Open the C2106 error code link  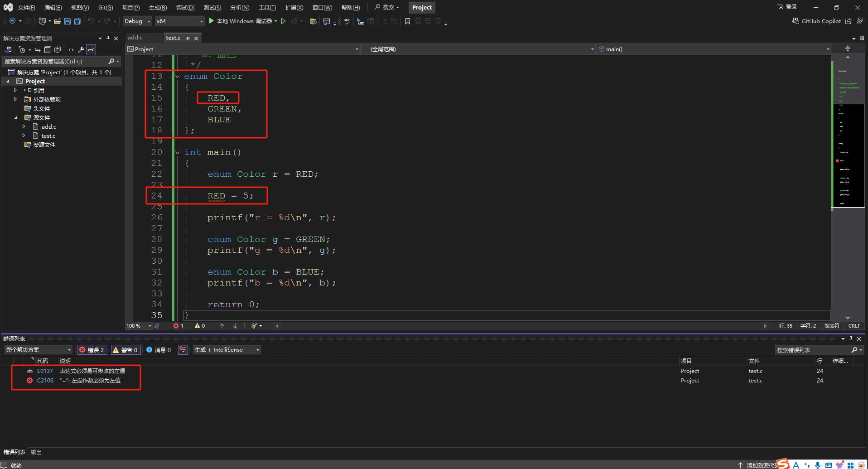click(45, 380)
